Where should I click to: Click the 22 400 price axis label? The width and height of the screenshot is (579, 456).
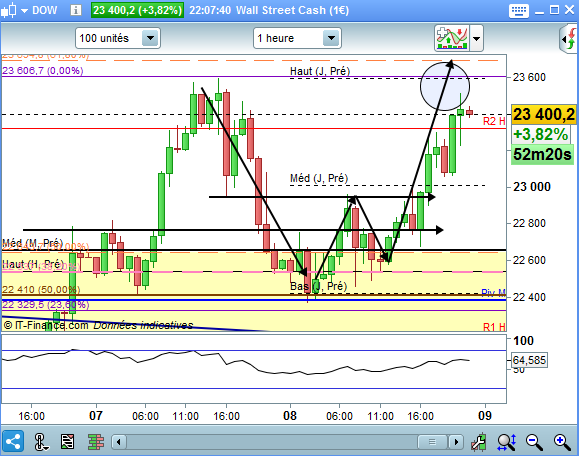(529, 297)
